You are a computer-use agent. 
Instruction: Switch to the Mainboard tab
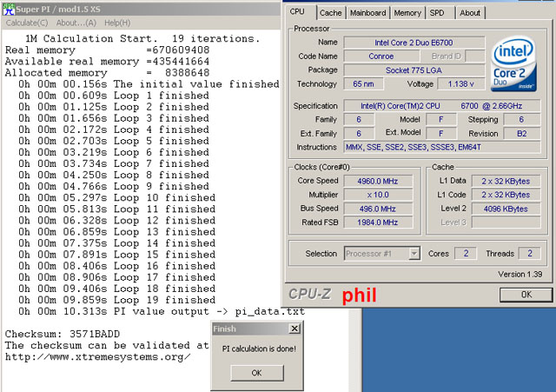coord(368,13)
